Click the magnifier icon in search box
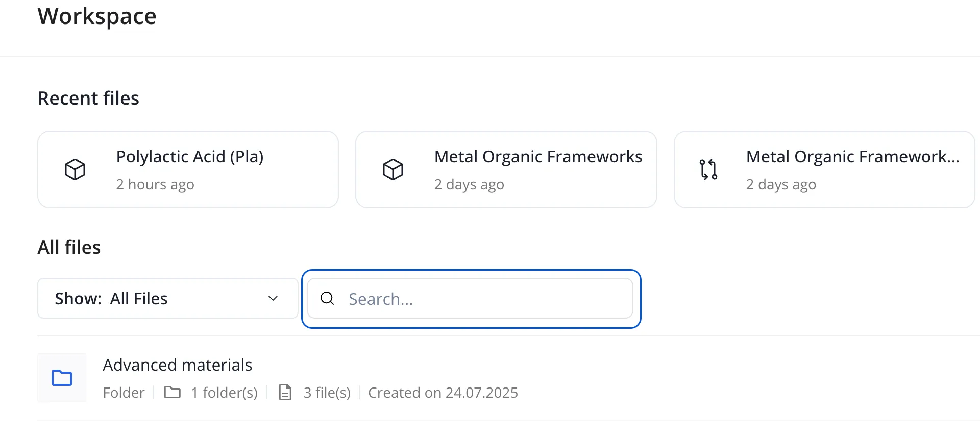980x436 pixels. [327, 298]
